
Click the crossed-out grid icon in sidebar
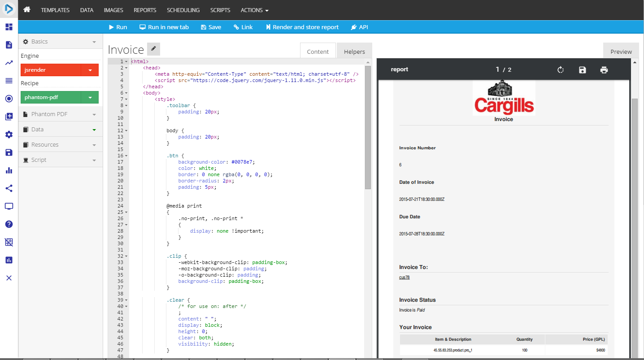(x=9, y=242)
